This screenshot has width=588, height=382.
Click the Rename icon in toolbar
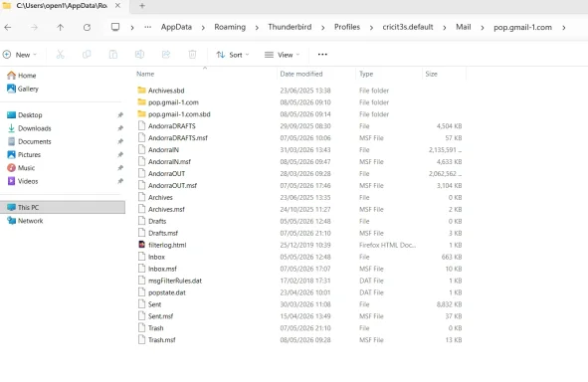click(x=139, y=55)
